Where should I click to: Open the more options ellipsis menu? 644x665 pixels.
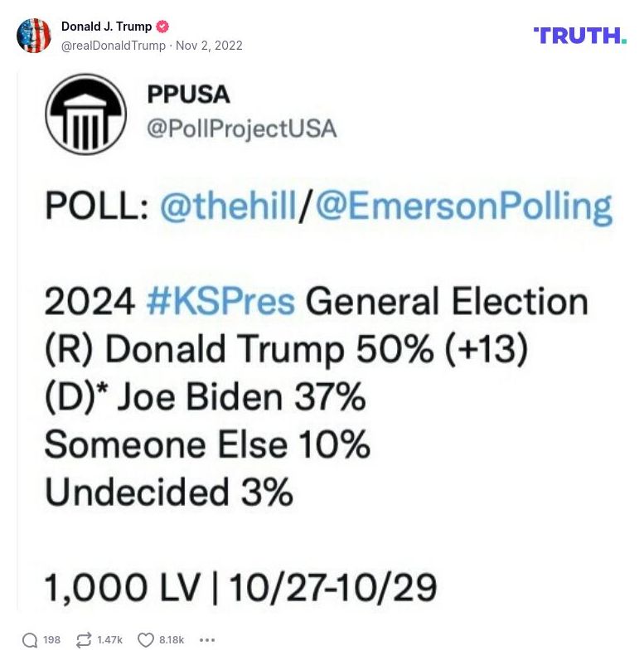206,640
